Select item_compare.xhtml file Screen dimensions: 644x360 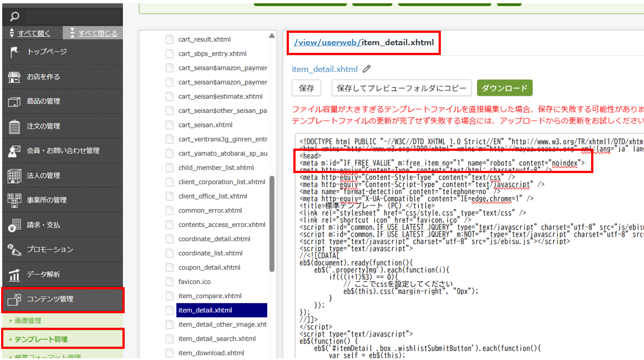click(210, 296)
